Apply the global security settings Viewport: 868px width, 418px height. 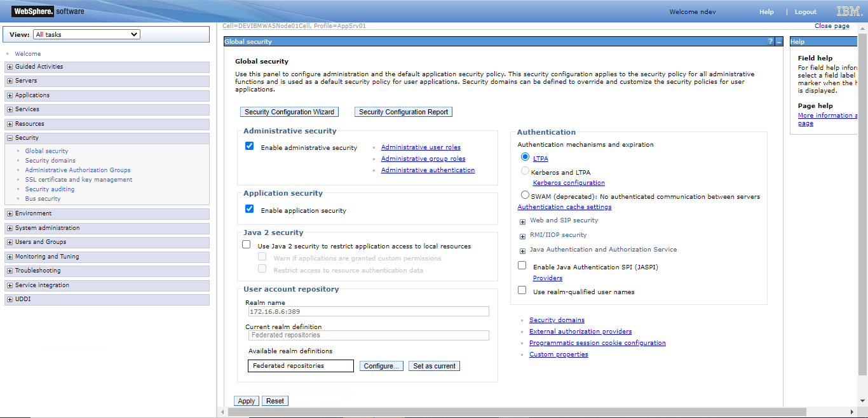[247, 401]
